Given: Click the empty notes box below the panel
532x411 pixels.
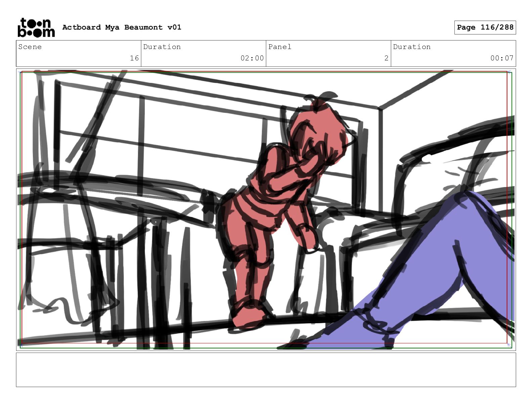Looking at the screenshot, I should 266,370.
